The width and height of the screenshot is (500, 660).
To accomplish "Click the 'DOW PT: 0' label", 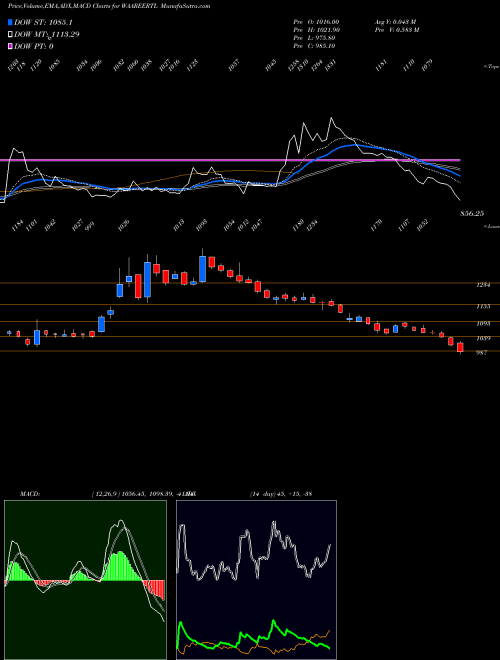I will (34, 46).
